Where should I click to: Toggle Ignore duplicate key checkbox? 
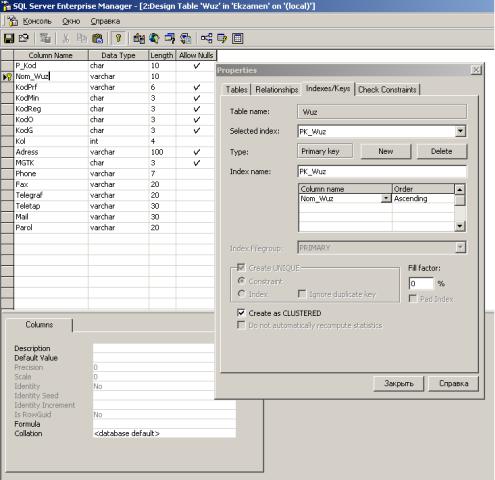[x=302, y=294]
